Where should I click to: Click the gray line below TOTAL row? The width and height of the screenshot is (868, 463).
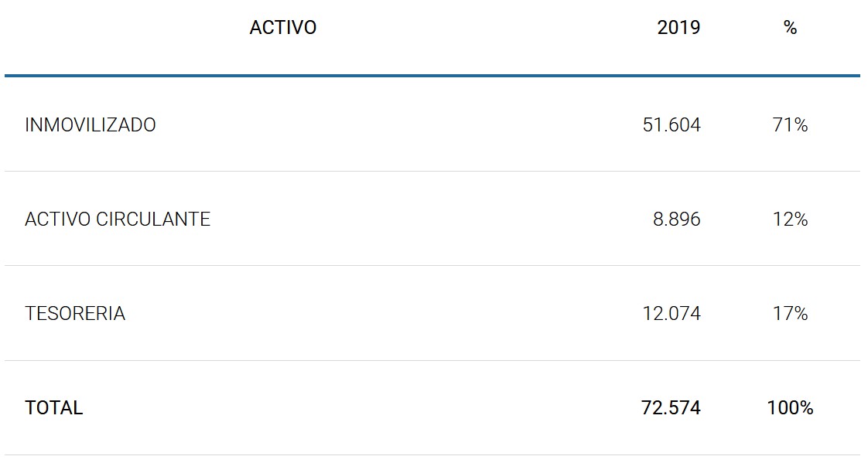[432, 454]
